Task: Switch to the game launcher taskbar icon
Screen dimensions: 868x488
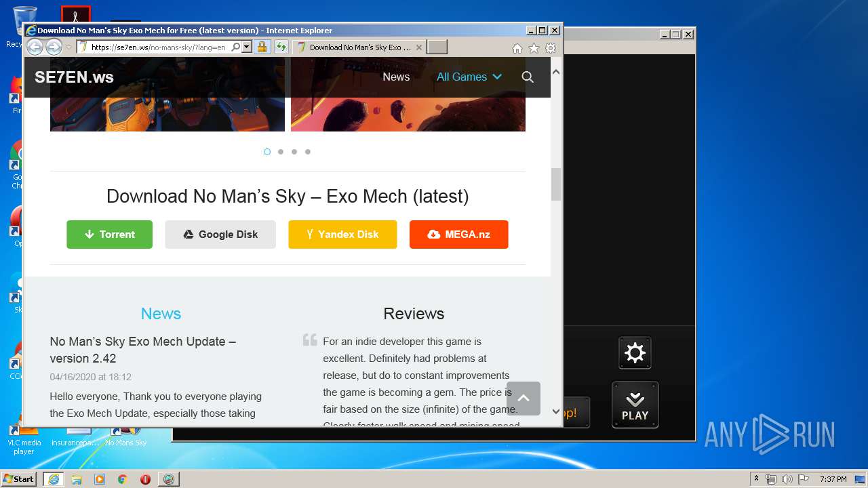Action: tap(169, 479)
